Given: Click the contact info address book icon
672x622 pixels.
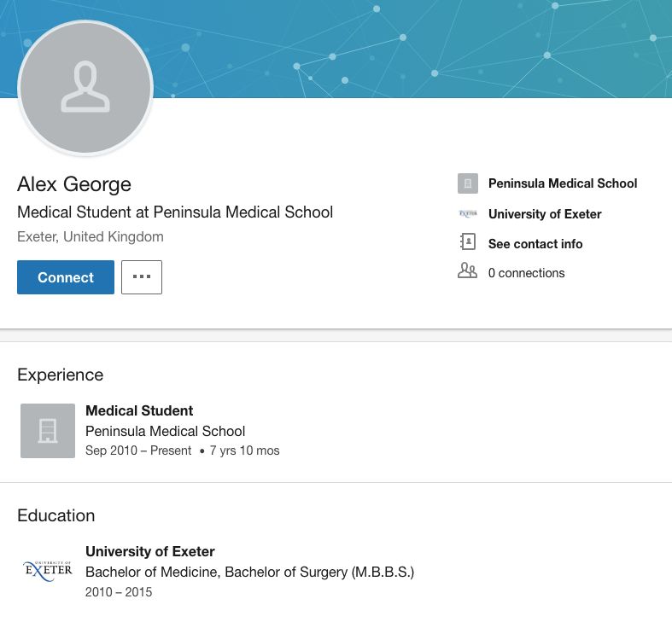Looking at the screenshot, I should (468, 242).
